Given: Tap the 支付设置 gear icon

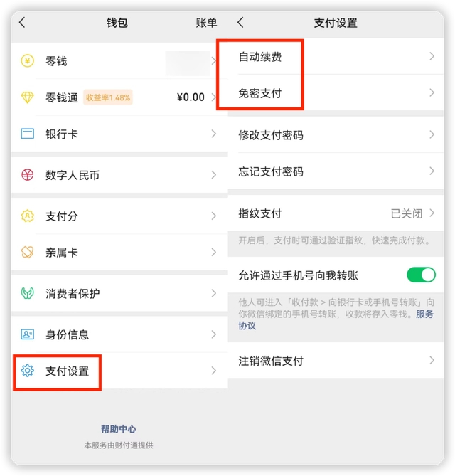Looking at the screenshot, I should tap(28, 371).
